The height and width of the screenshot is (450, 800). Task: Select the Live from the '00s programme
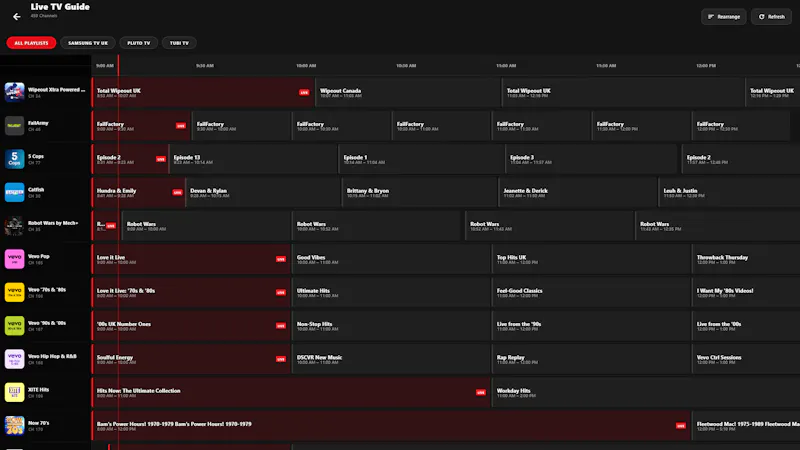coord(746,326)
